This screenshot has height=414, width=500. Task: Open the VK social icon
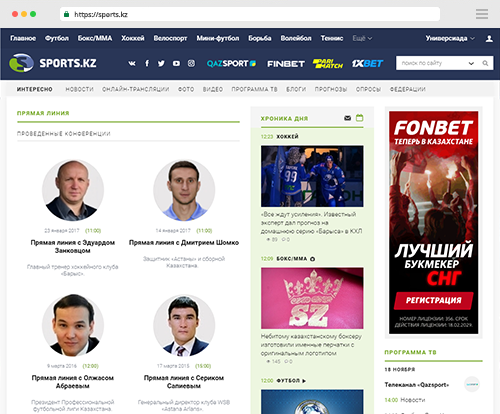click(x=132, y=63)
